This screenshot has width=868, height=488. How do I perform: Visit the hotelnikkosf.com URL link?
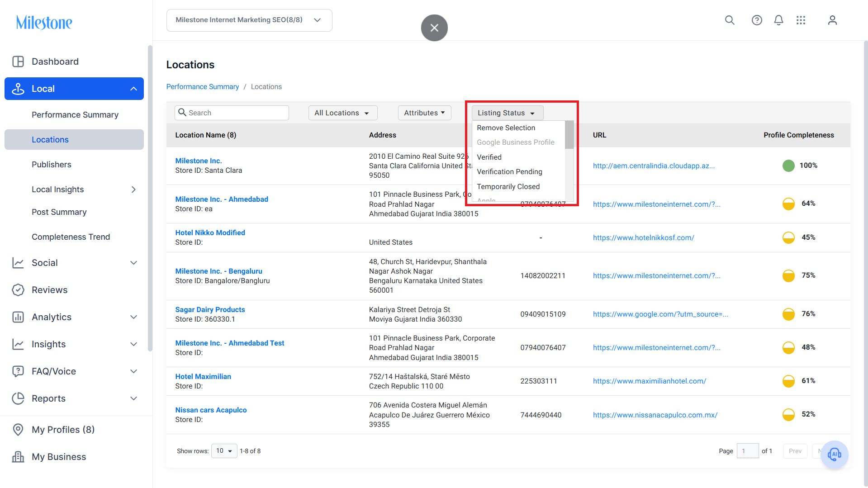(x=644, y=237)
